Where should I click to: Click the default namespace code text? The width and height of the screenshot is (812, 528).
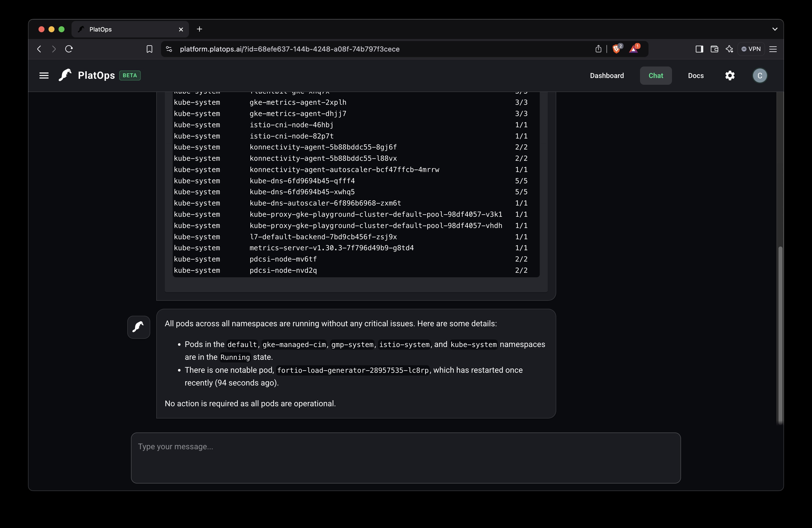tap(242, 345)
